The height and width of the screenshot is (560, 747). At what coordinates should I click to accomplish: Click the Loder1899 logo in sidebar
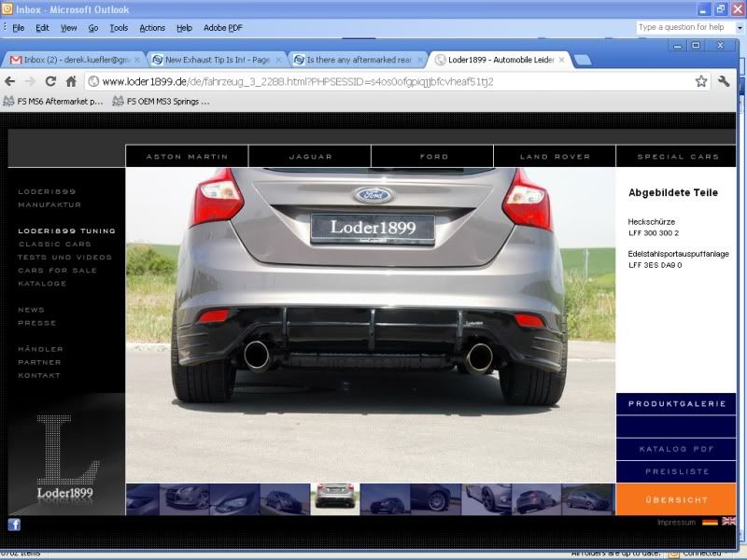coord(65,456)
